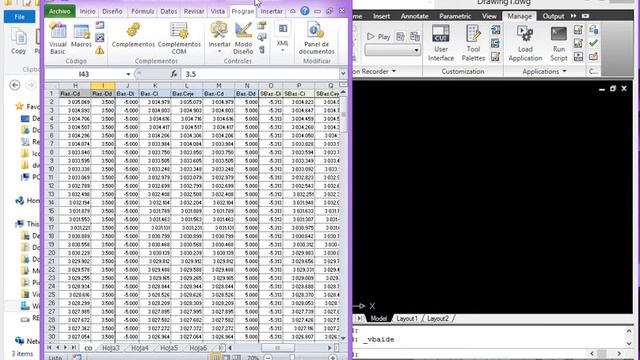Go to the first sheet with the navigation arrow

click(x=49, y=348)
